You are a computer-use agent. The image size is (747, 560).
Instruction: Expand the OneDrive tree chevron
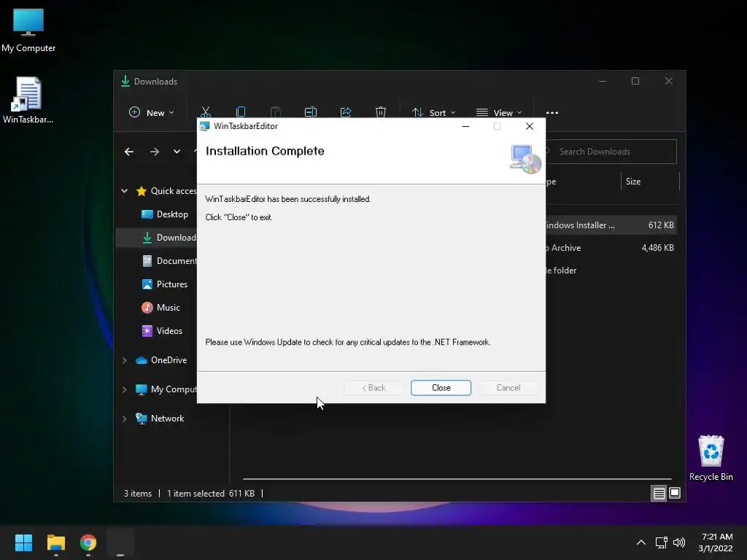[x=124, y=360]
